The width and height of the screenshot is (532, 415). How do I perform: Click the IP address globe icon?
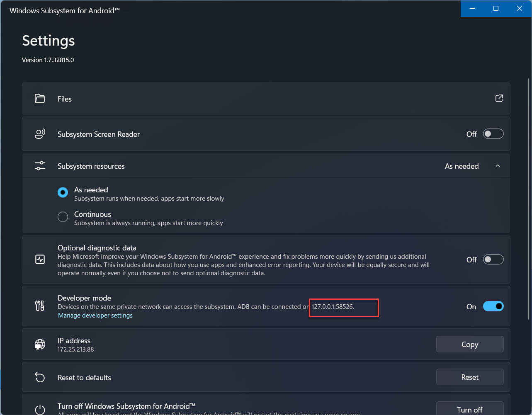pyautogui.click(x=40, y=345)
